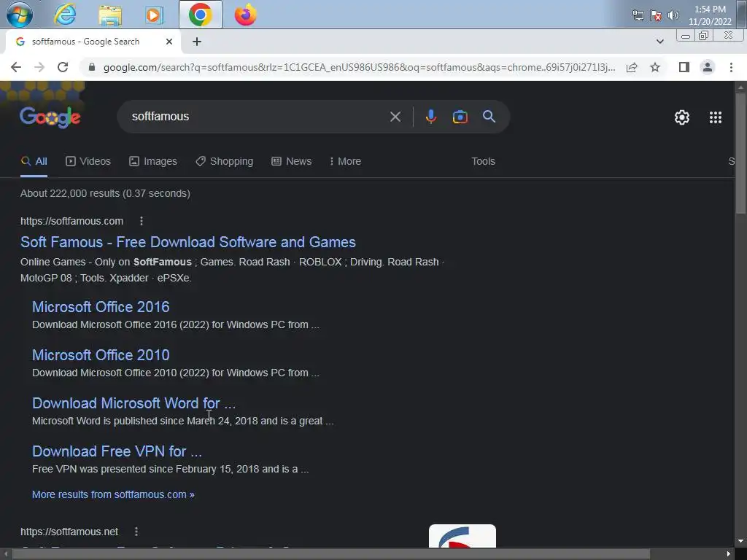Go back with the back arrow
This screenshot has width=747, height=560.
point(16,67)
